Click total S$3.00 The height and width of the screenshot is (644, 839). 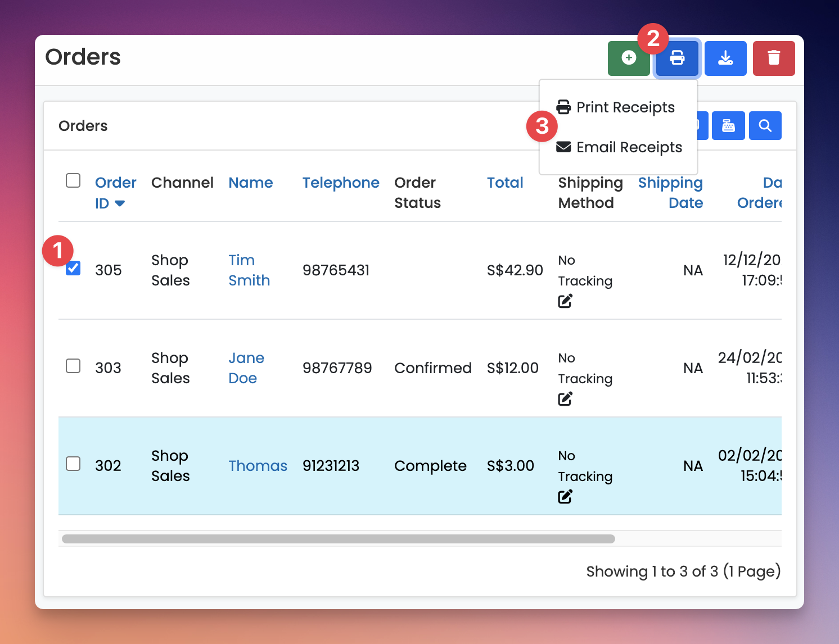[x=511, y=466]
